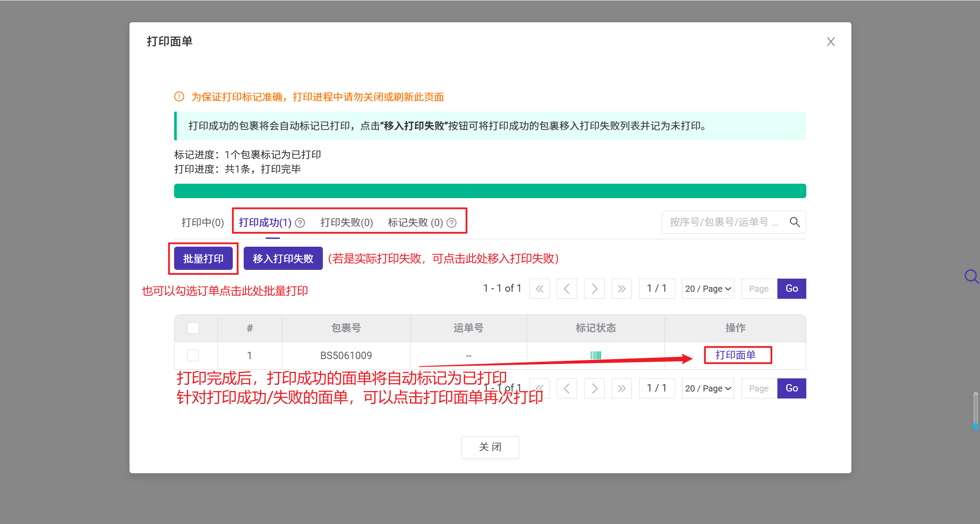Viewport: 980px width, 524px height.
Task: Click the help icon next to 标记失败 (0)
Action: point(451,223)
